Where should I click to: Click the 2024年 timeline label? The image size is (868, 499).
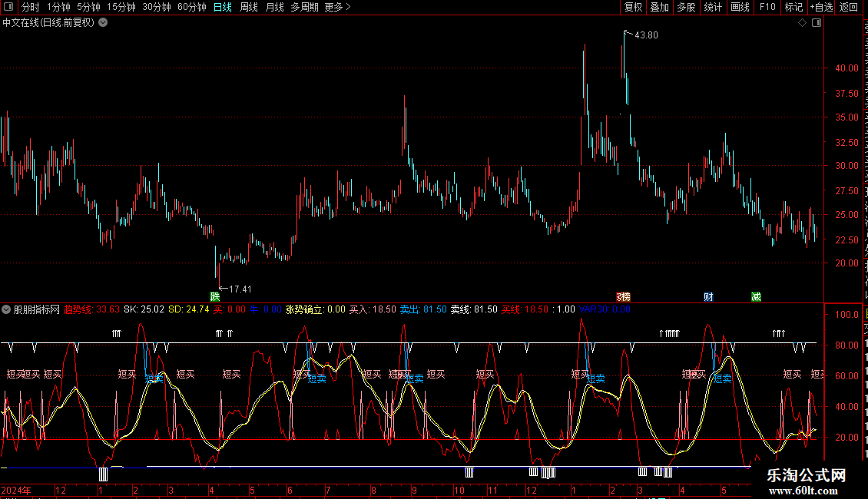coord(16,490)
